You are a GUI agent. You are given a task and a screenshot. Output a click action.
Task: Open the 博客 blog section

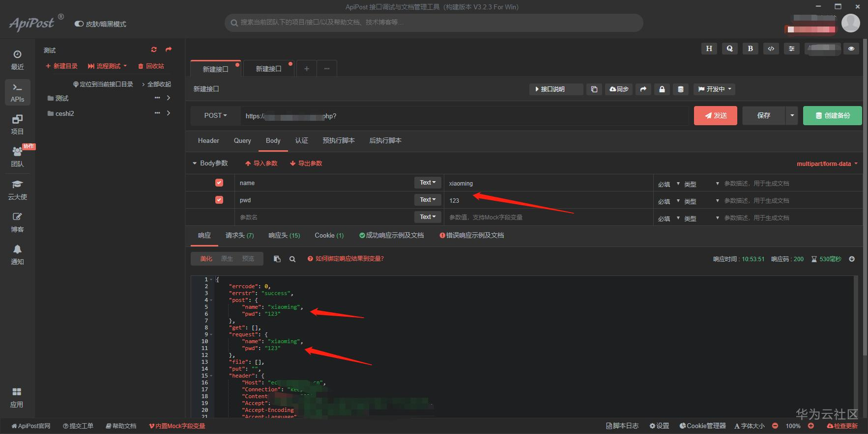(17, 222)
